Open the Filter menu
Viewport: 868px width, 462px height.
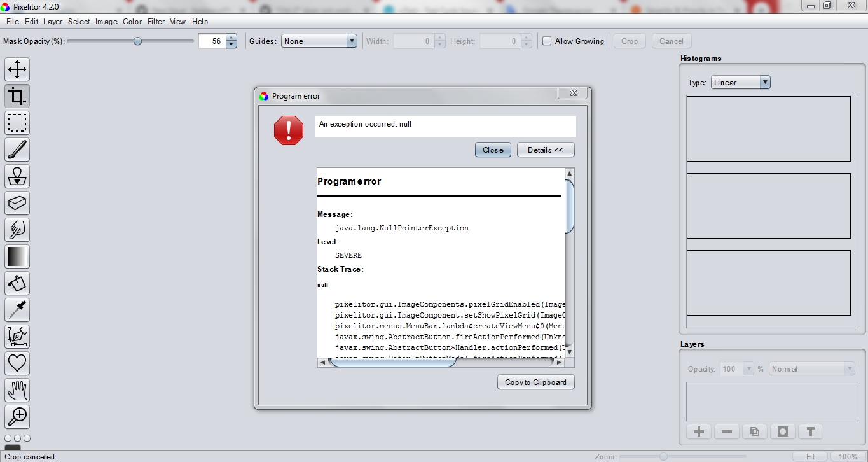pos(156,22)
